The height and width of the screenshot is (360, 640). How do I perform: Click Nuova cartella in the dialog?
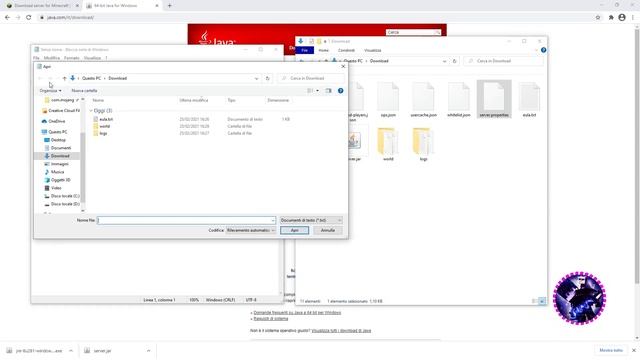point(84,91)
